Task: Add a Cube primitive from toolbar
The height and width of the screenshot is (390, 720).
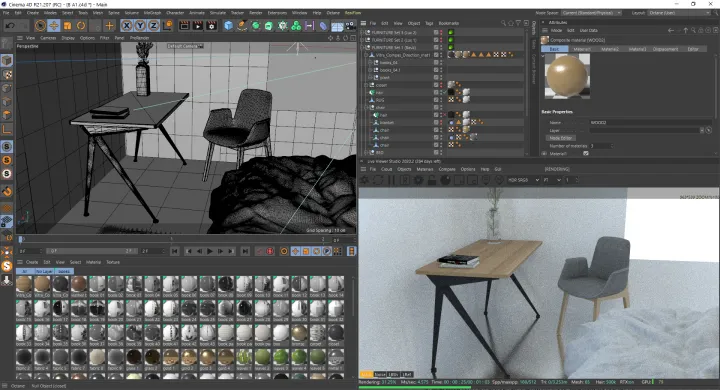Action: pos(228,26)
